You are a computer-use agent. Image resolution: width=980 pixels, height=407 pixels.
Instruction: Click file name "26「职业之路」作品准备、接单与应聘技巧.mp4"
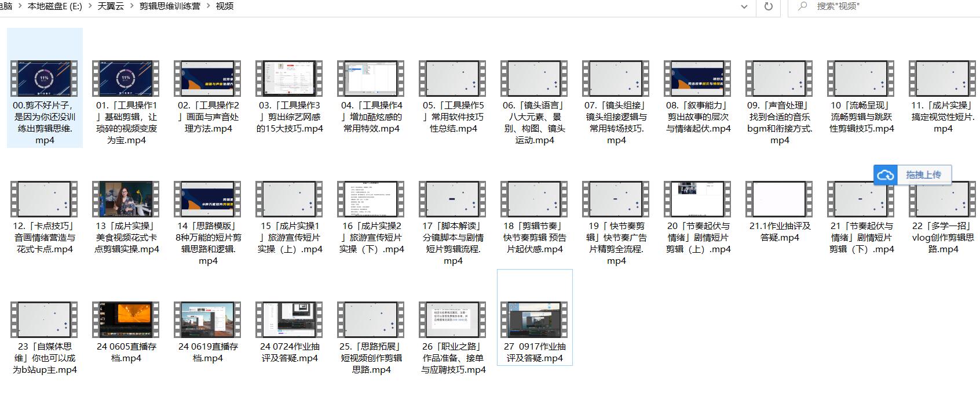[453, 358]
